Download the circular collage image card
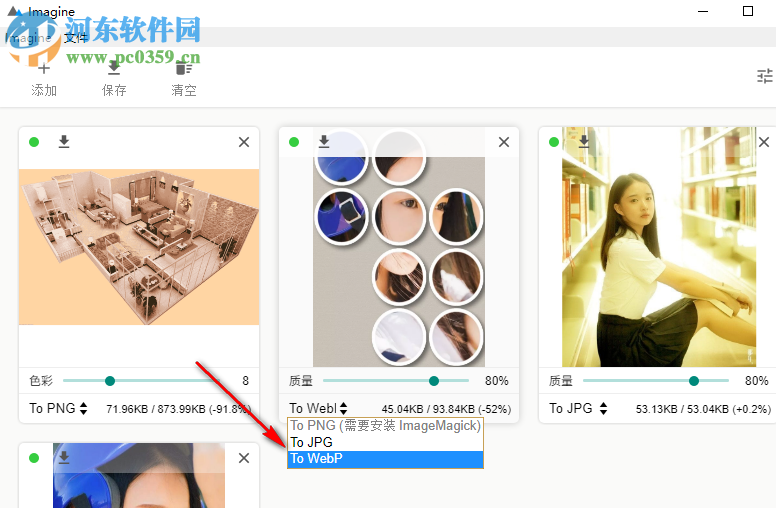Viewport: 776px width, 508px height. 324,142
